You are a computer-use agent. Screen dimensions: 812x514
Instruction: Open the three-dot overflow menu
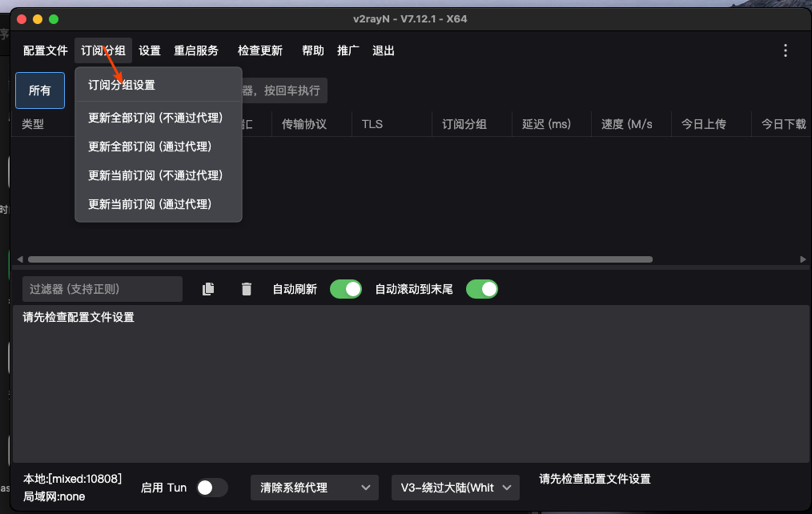pyautogui.click(x=785, y=50)
